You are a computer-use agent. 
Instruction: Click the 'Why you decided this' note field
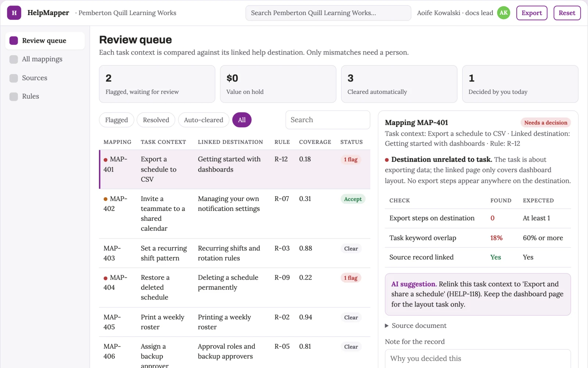[478, 358]
